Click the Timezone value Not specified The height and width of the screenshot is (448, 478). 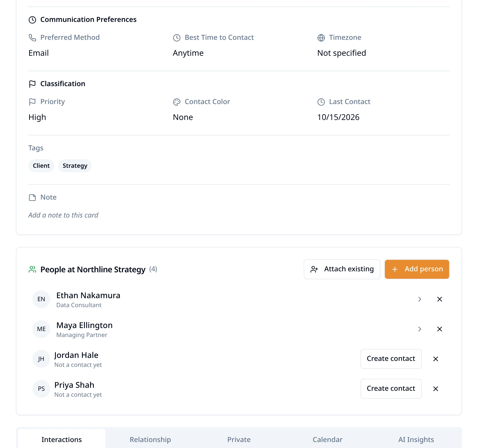[342, 53]
